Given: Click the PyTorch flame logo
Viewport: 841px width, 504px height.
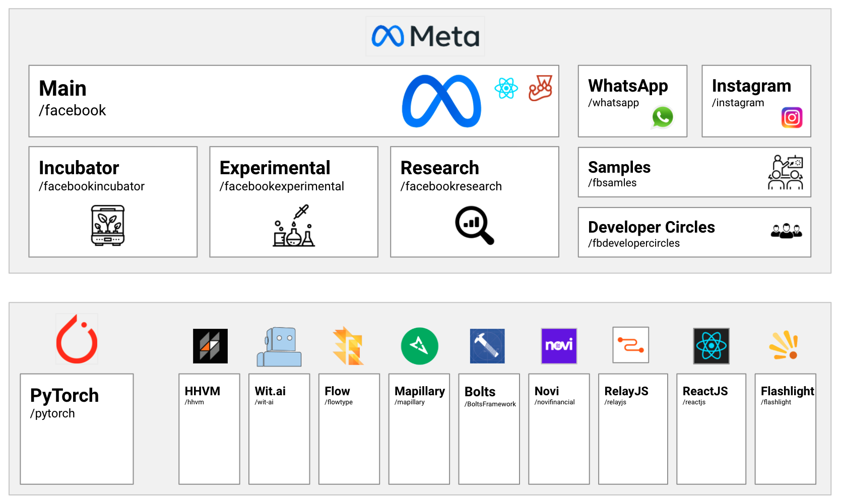Looking at the screenshot, I should (x=77, y=339).
